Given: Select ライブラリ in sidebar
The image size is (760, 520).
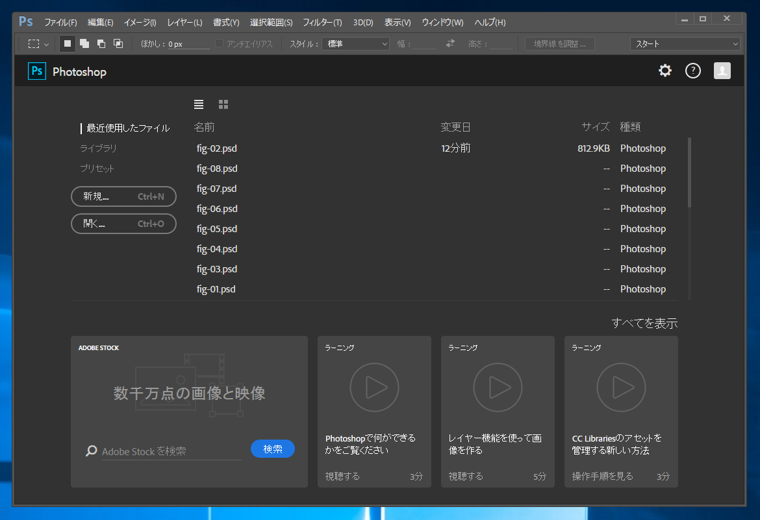Looking at the screenshot, I should click(98, 148).
